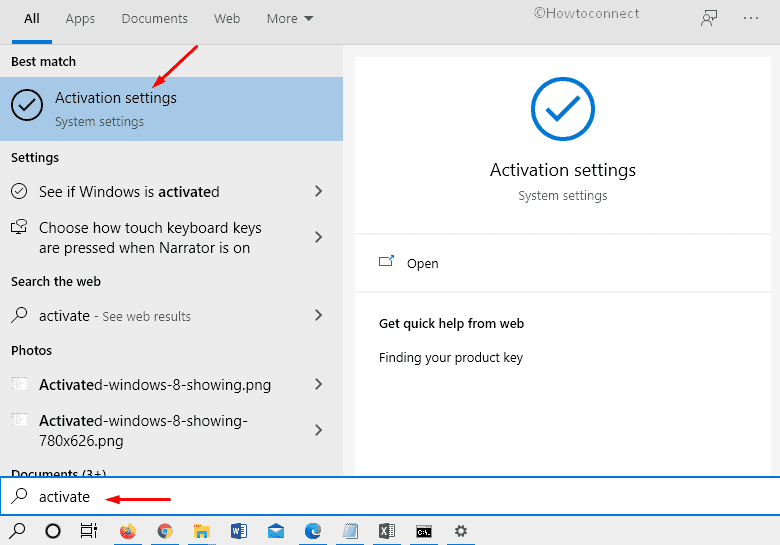The width and height of the screenshot is (780, 545).
Task: Click the search input containing activate
Action: 390,496
